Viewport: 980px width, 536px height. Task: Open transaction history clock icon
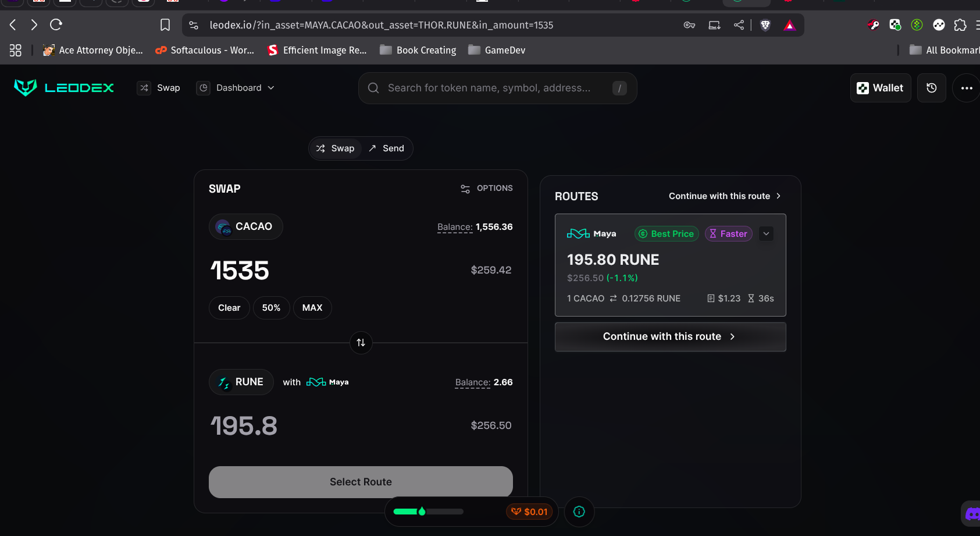932,88
